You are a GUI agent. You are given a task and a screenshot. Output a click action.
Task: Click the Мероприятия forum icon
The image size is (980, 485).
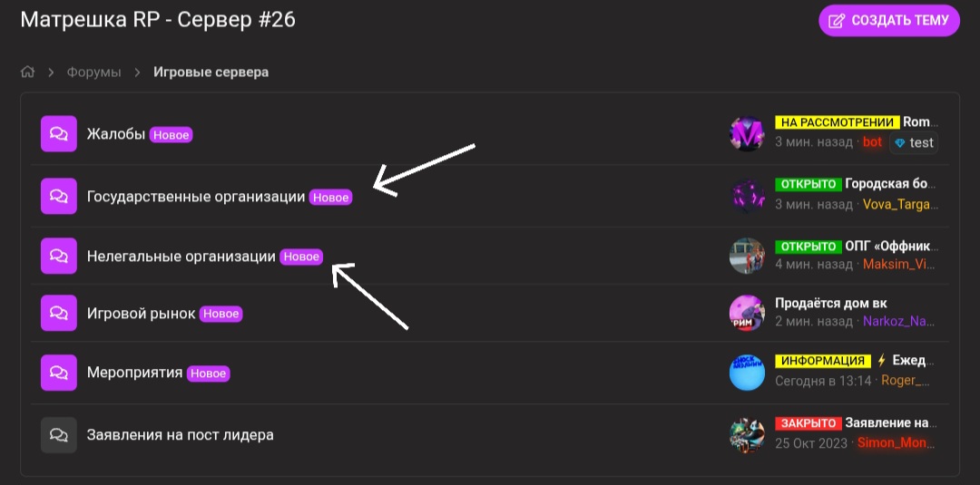point(58,373)
